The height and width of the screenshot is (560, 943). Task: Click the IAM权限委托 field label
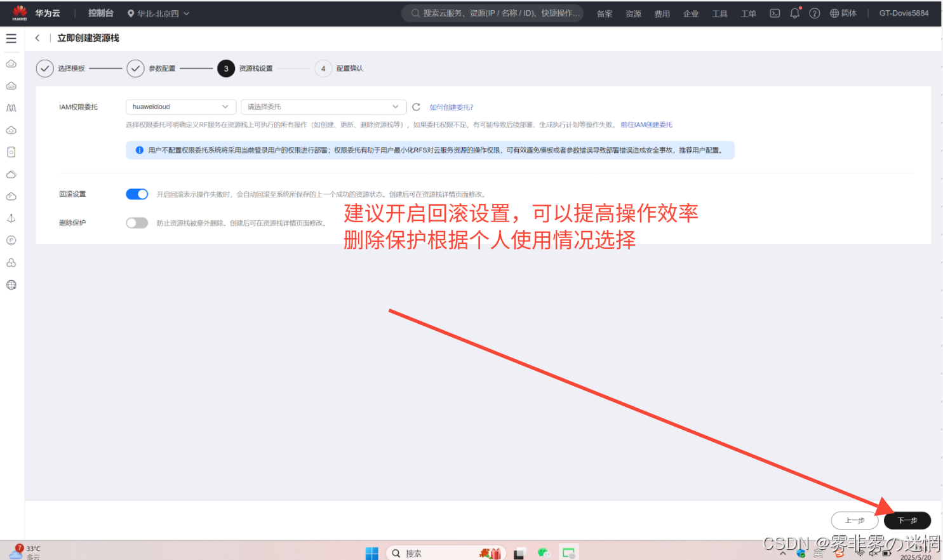point(78,107)
